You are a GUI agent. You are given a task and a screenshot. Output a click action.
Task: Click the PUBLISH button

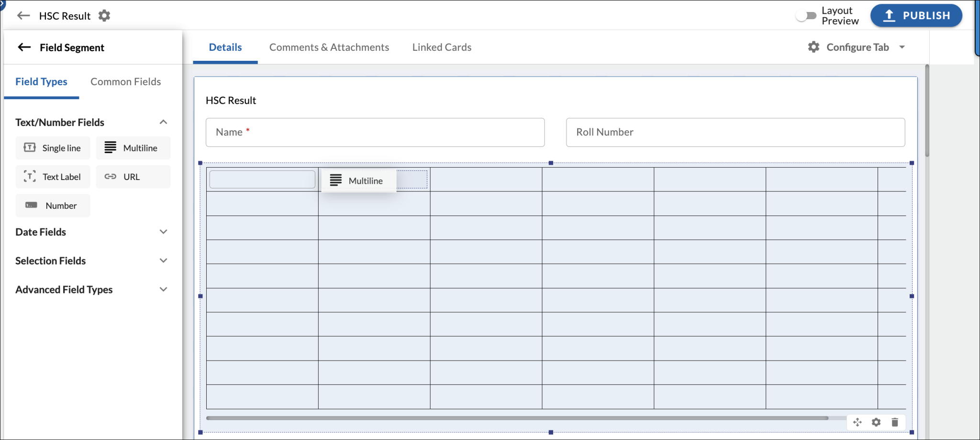(x=916, y=16)
